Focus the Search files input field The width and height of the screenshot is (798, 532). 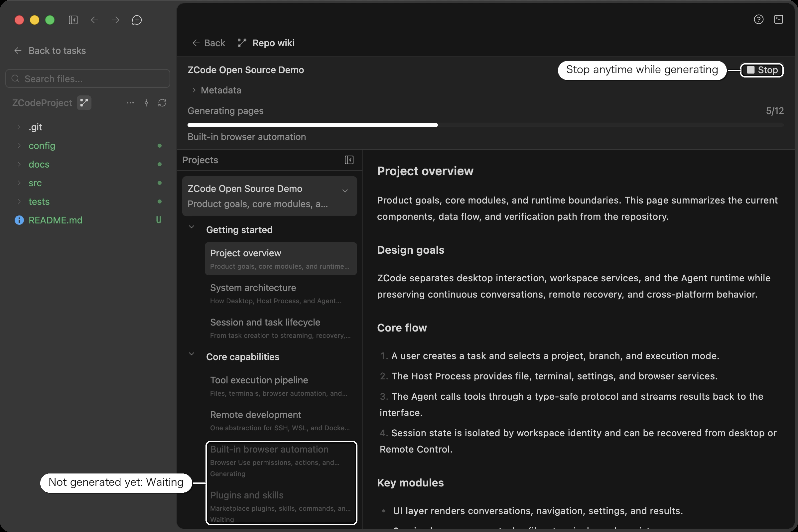click(x=88, y=79)
